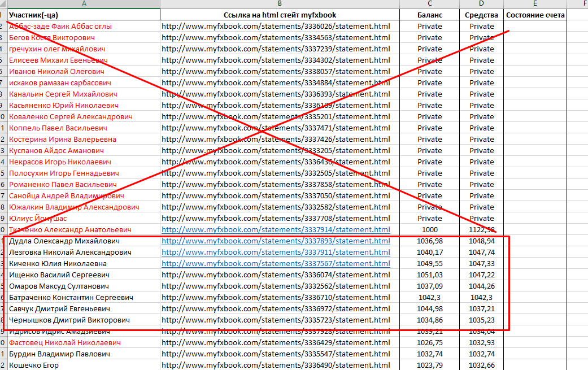Select cell 'гречухин олег михайлович'
Viewport: 588px width, 370px height.
(84, 49)
